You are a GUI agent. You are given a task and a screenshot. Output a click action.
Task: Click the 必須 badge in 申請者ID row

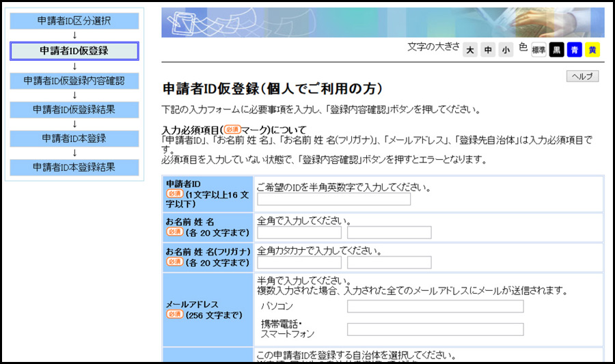(x=174, y=193)
